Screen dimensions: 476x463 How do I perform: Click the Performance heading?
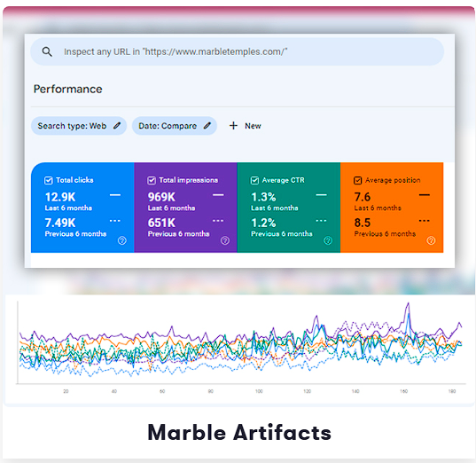68,89
